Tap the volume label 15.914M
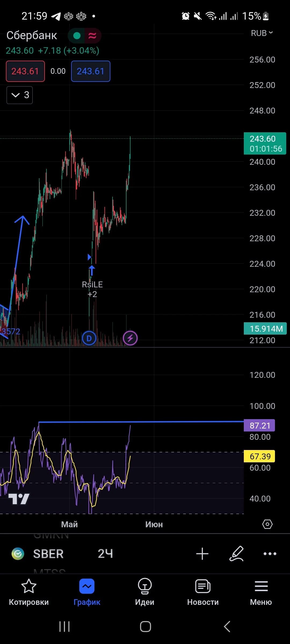Screen dimensions: 290x644 pyautogui.click(x=265, y=328)
